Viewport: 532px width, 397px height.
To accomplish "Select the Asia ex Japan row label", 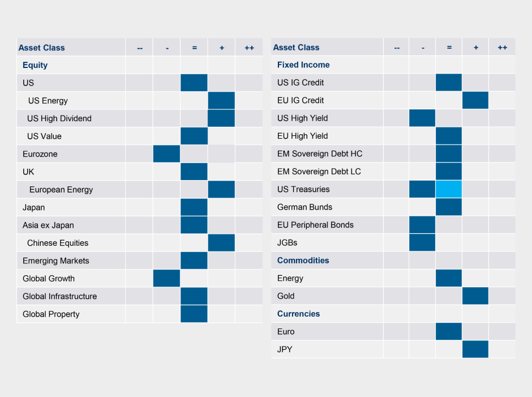I will tap(48, 225).
